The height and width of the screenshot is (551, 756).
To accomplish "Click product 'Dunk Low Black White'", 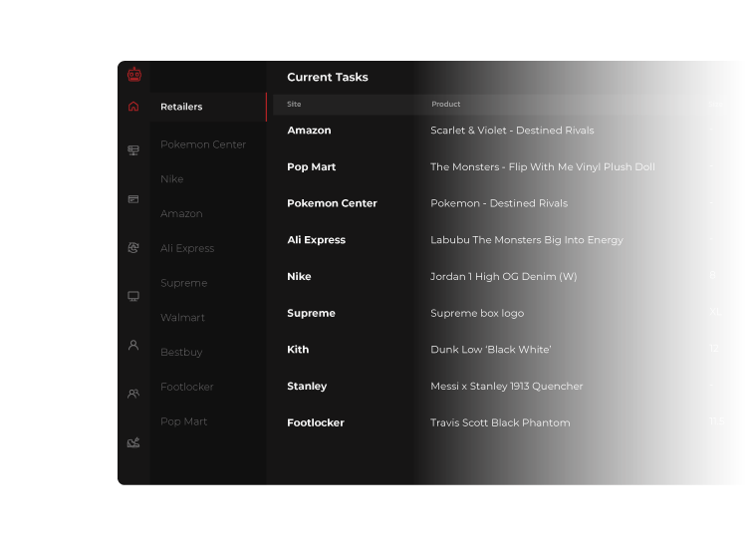I will (491, 350).
